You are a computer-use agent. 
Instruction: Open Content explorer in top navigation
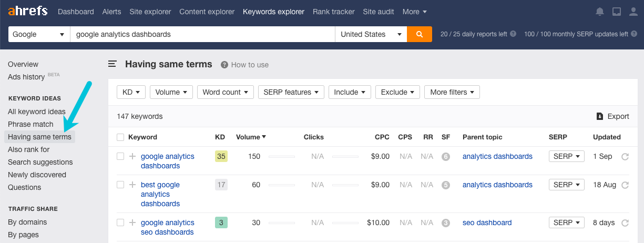pos(207,12)
